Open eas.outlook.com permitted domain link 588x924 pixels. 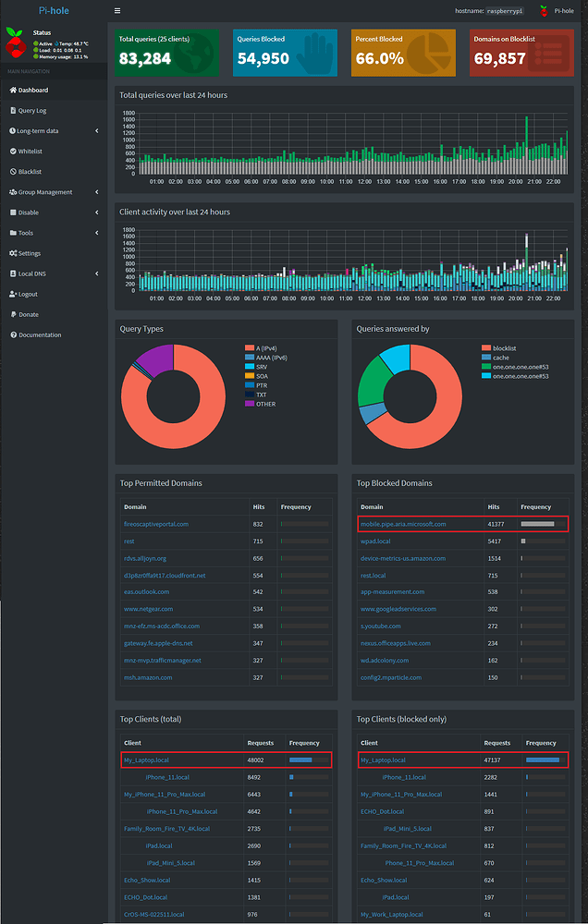pyautogui.click(x=147, y=591)
